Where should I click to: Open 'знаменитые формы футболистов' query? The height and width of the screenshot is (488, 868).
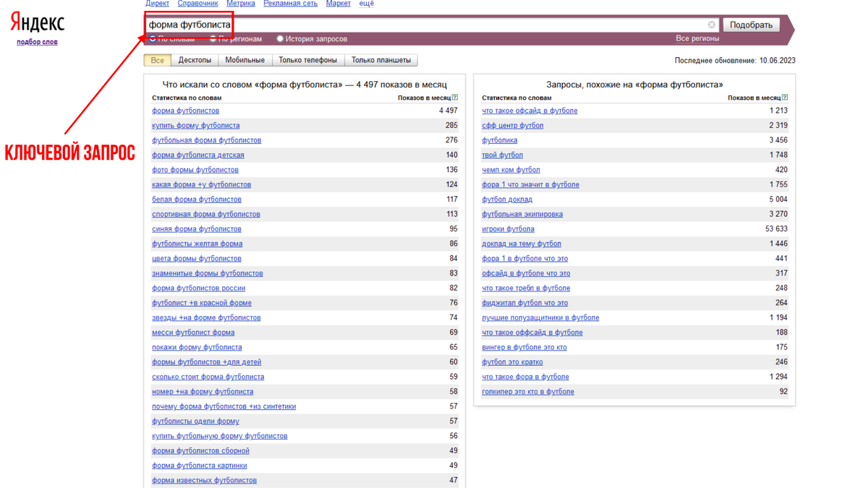[x=207, y=273]
